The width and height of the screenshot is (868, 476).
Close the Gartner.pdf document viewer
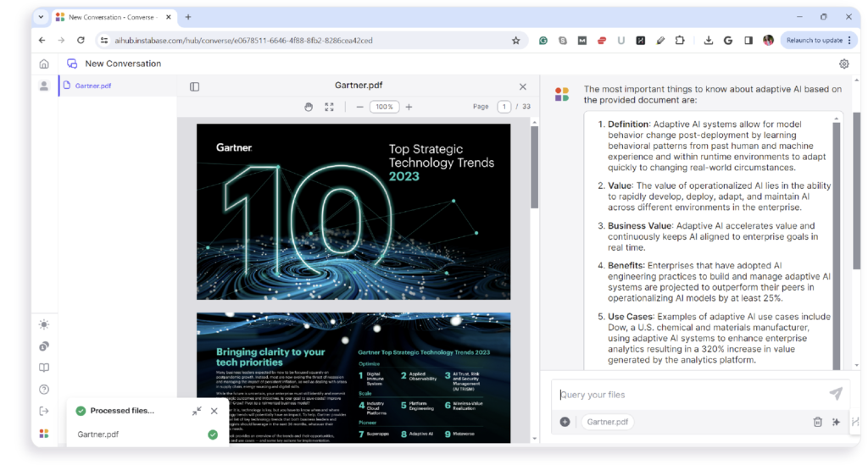[x=522, y=86]
